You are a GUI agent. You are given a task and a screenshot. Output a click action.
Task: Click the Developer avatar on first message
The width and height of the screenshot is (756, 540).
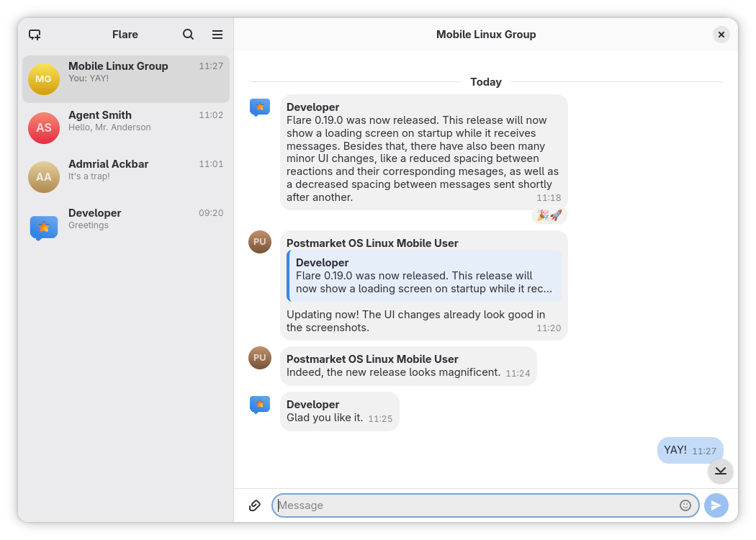click(x=260, y=107)
